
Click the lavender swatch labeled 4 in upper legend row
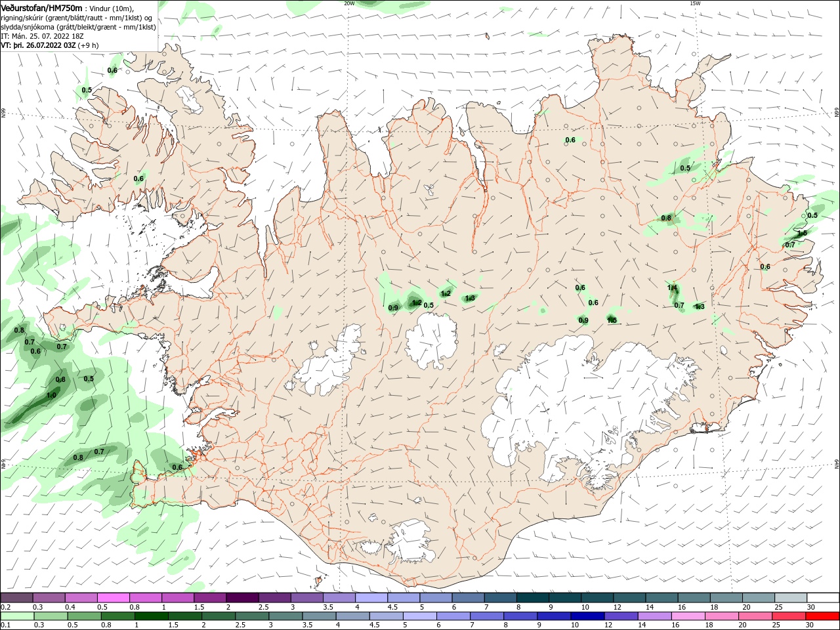pos(371,598)
